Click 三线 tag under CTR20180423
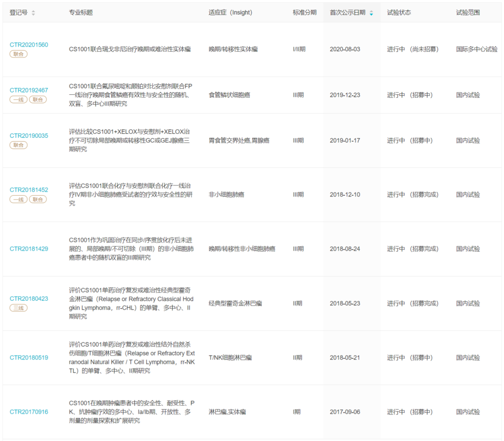Image resolution: width=504 pixels, height=441 pixels. (x=19, y=308)
